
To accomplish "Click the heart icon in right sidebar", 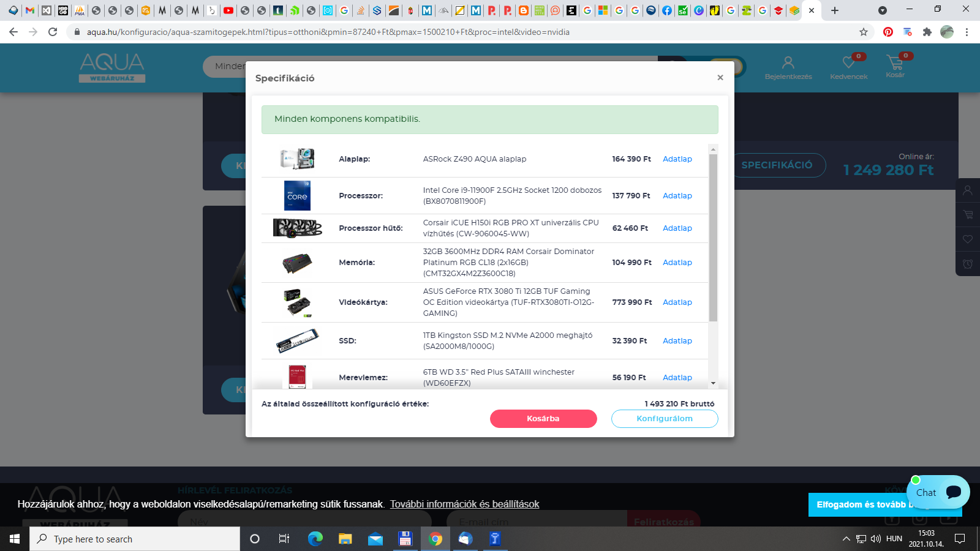I will pos(968,239).
